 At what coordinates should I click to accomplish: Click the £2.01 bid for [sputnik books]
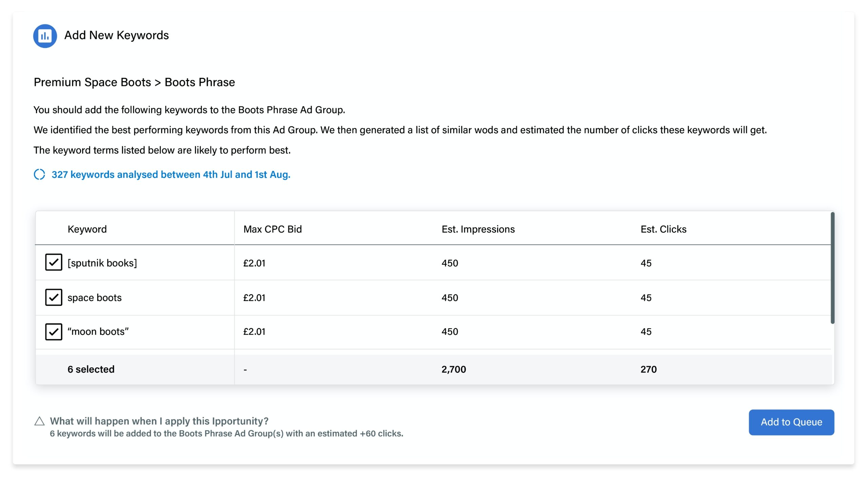click(x=254, y=263)
